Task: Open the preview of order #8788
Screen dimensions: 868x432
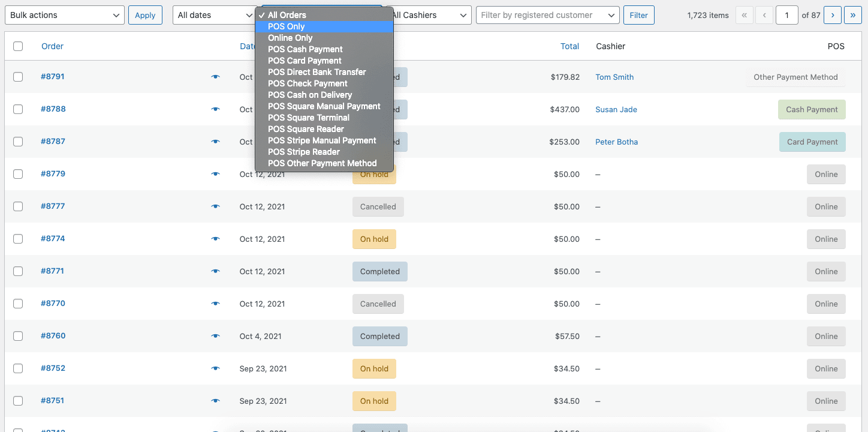Action: click(x=215, y=109)
